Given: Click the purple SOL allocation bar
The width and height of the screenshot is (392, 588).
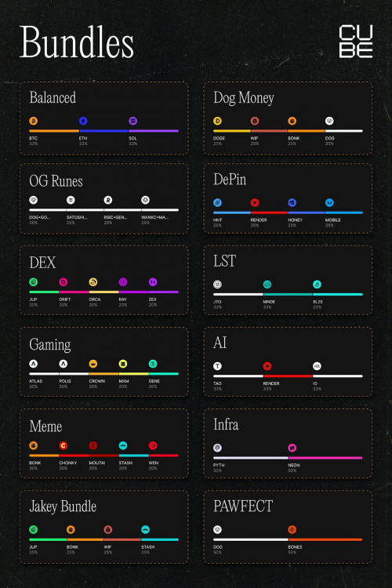Looking at the screenshot, I should 154,131.
